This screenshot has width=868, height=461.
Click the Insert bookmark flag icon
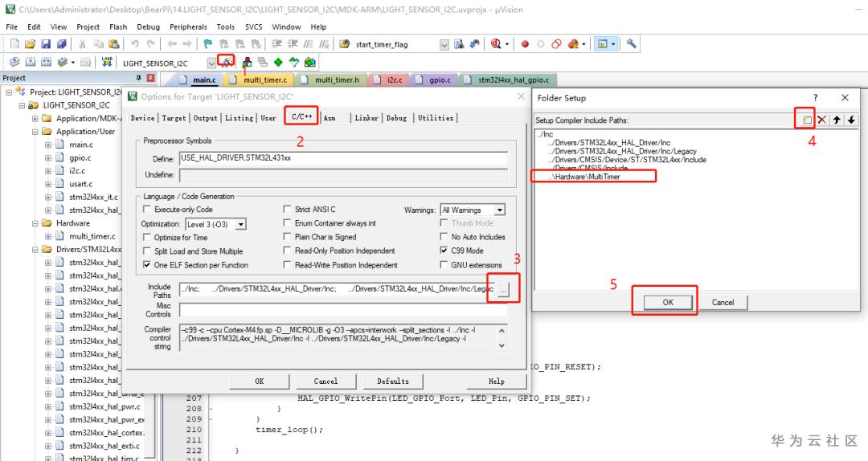coord(208,43)
